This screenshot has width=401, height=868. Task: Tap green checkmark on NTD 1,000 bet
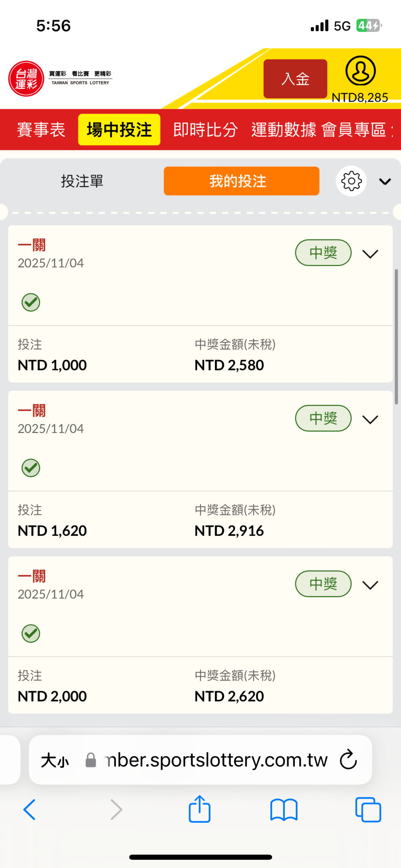point(31,302)
